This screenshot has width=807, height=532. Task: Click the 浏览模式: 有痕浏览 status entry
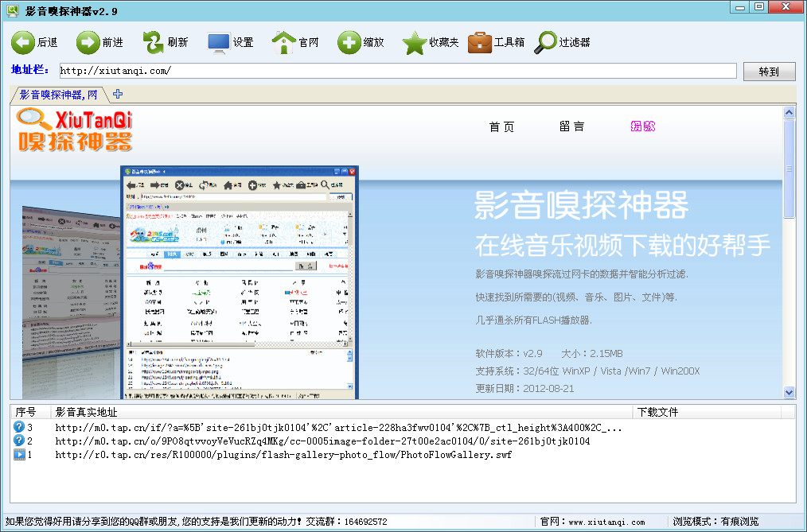(x=716, y=522)
